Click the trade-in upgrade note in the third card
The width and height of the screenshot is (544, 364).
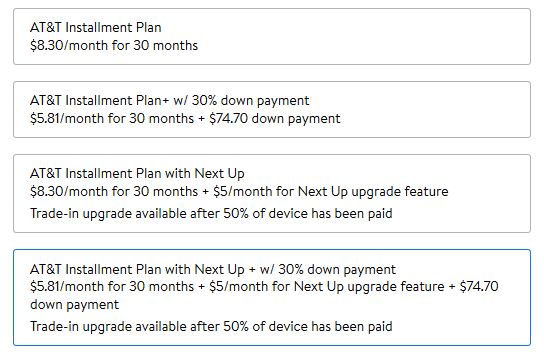211,213
